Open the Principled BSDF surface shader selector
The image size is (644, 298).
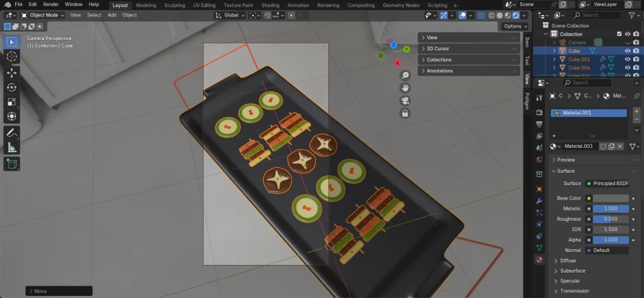[x=607, y=184]
